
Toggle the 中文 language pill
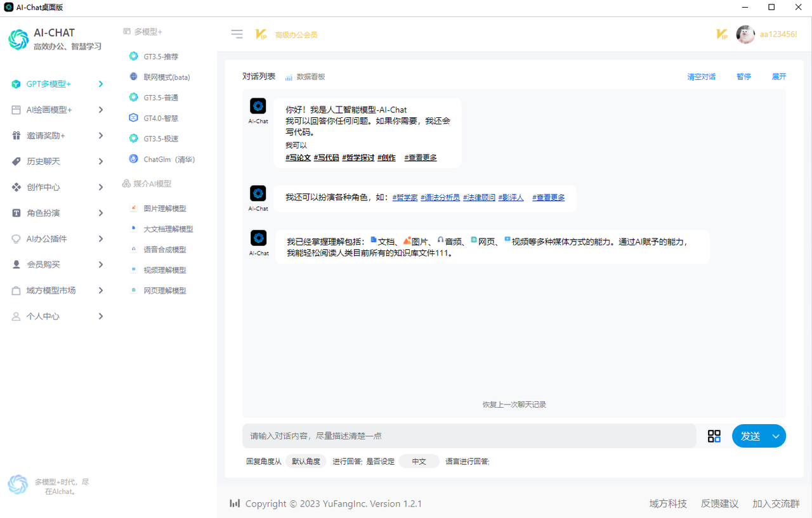(x=419, y=462)
